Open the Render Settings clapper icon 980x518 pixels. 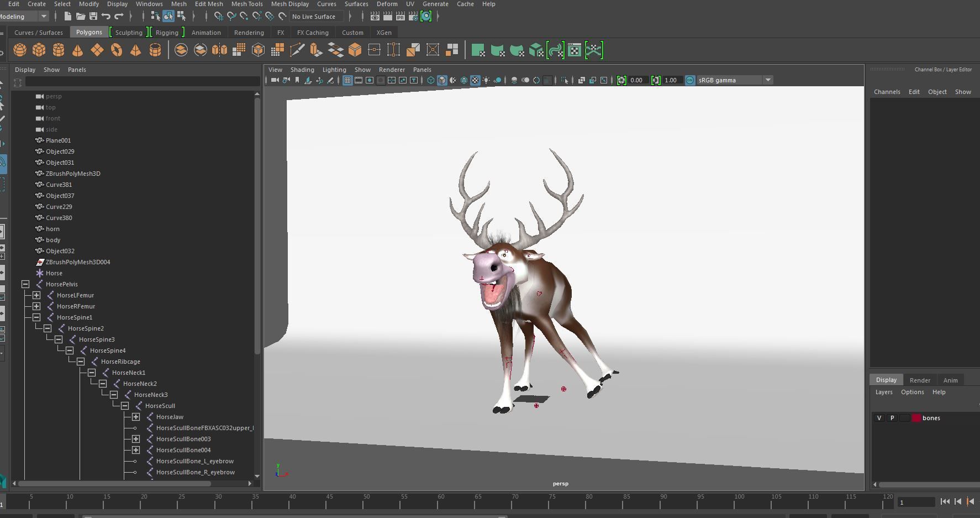point(413,17)
